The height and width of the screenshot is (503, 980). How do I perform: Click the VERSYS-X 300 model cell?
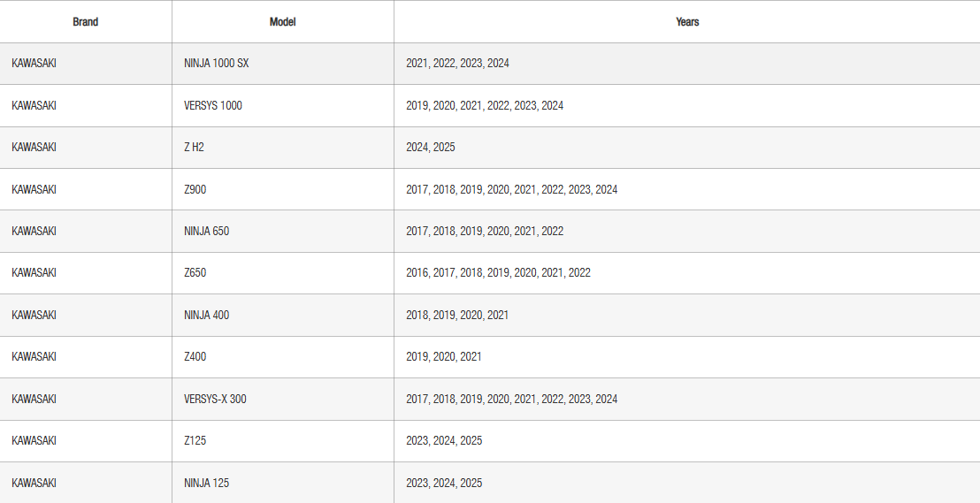click(x=215, y=399)
